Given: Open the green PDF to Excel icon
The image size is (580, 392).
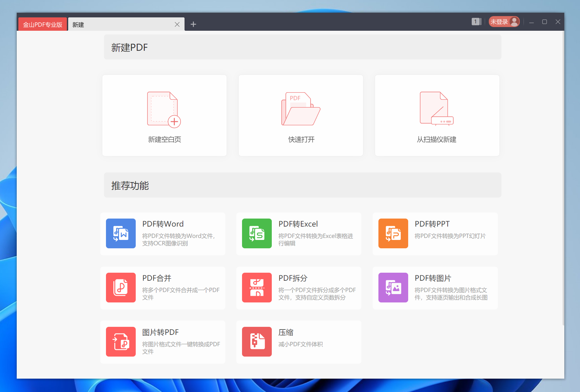Looking at the screenshot, I should 257,233.
